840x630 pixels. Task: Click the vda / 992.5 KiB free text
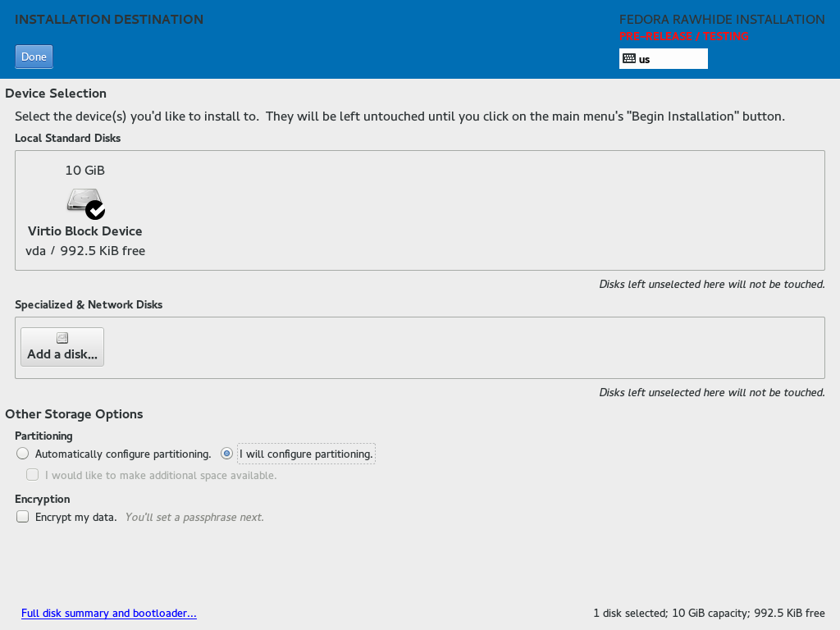85,251
